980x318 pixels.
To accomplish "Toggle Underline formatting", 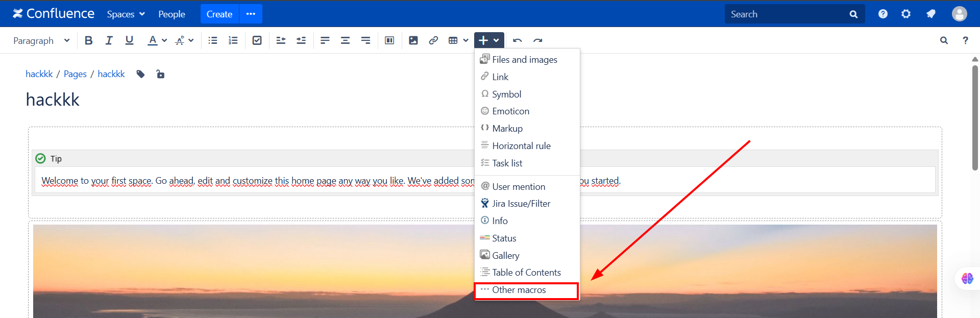I will click(129, 40).
